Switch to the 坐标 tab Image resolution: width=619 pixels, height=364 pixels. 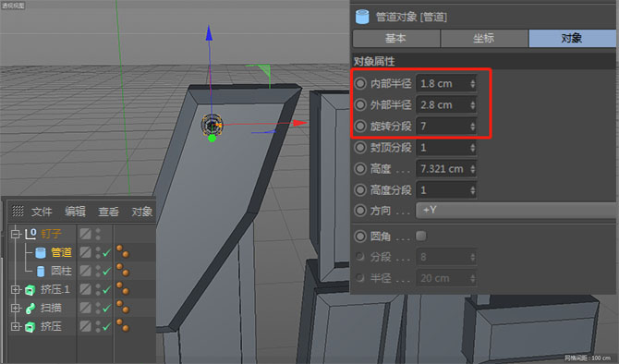coord(483,38)
